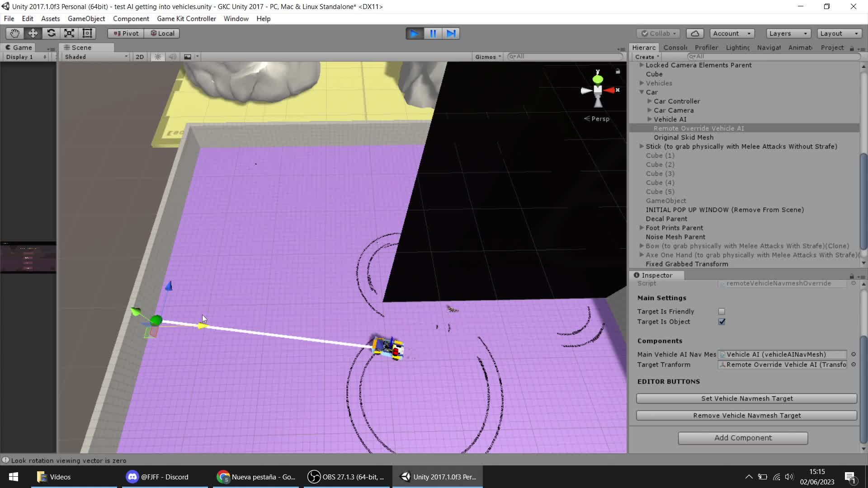The width and height of the screenshot is (868, 488).
Task: Select the Rect Transform tool
Action: pyautogui.click(x=87, y=33)
